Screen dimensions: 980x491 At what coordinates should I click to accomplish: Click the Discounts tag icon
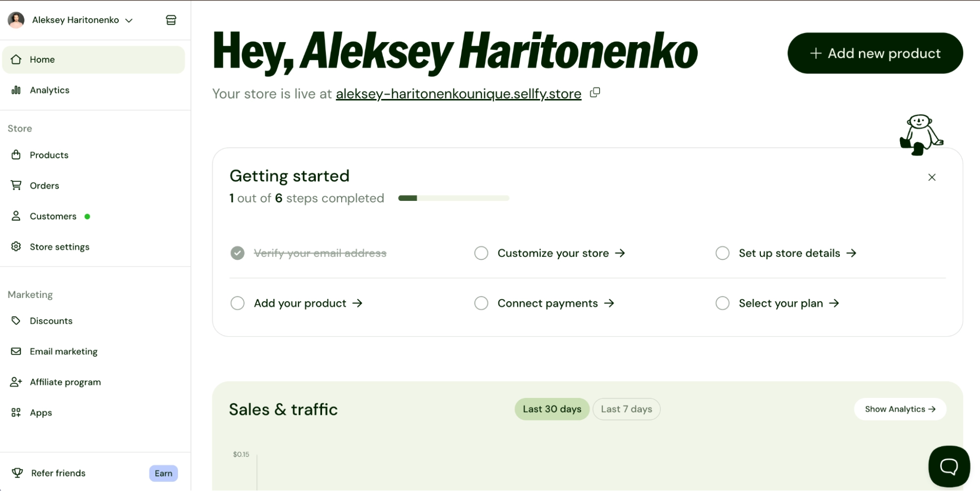pos(16,320)
